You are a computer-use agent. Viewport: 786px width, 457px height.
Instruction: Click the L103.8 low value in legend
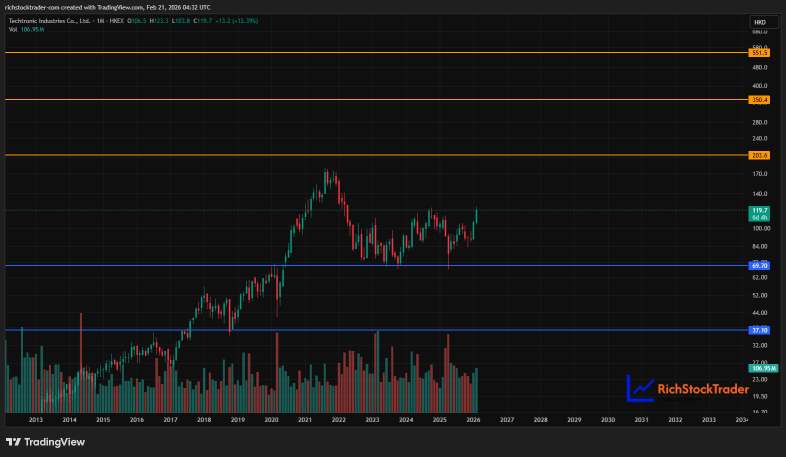pos(181,21)
